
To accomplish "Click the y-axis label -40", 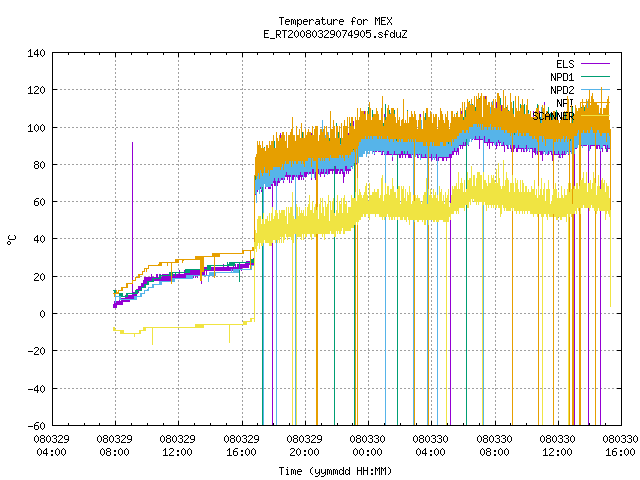I will coord(36,389).
